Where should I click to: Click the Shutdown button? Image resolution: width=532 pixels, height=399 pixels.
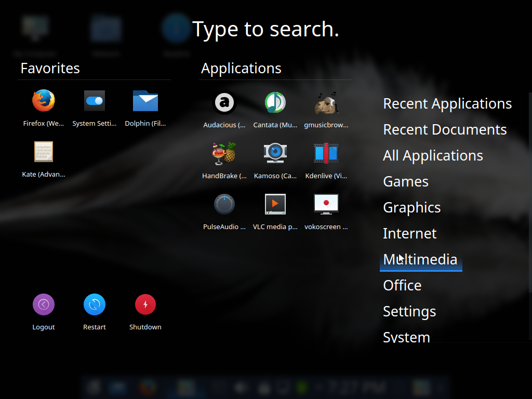coord(145,305)
